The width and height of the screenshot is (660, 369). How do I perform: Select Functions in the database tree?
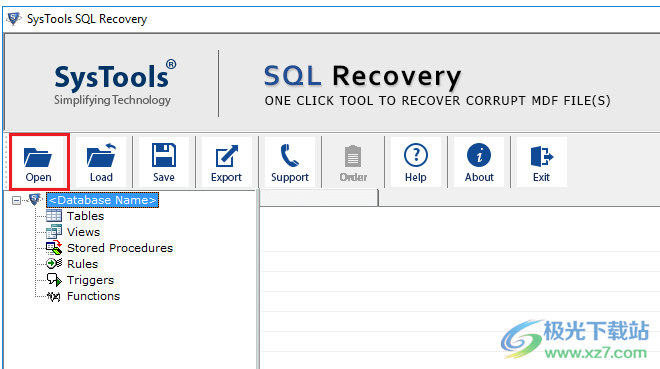pos(93,296)
